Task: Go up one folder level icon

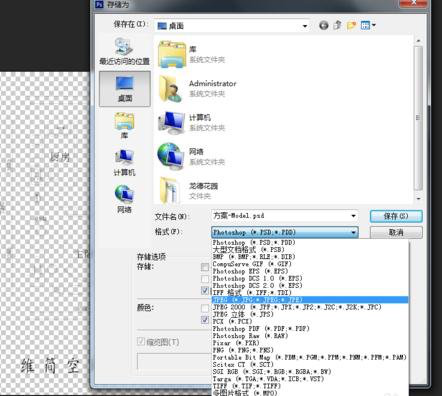Action: [338, 25]
